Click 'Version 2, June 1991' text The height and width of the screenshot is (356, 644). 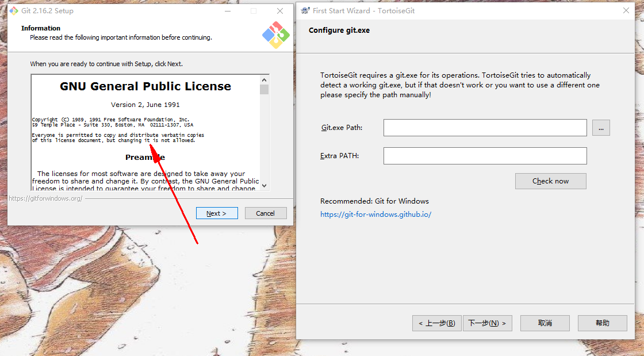coord(145,105)
